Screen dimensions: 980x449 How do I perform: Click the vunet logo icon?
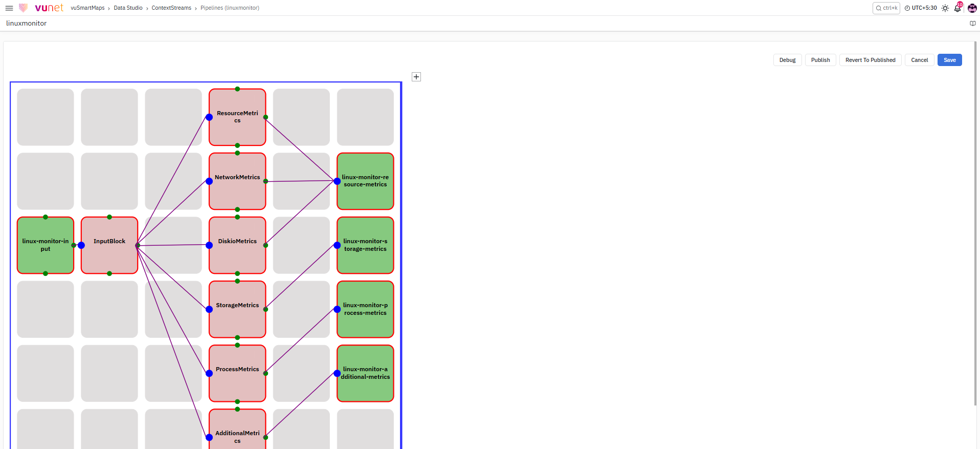click(x=23, y=8)
